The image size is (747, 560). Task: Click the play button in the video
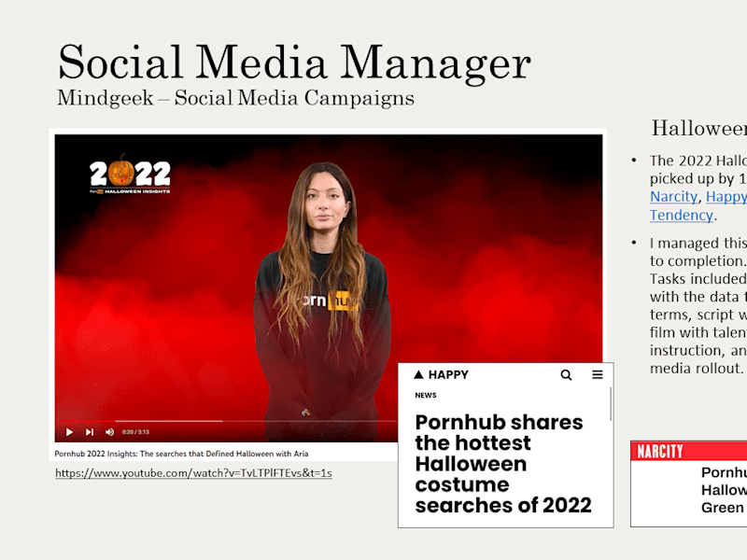(69, 432)
